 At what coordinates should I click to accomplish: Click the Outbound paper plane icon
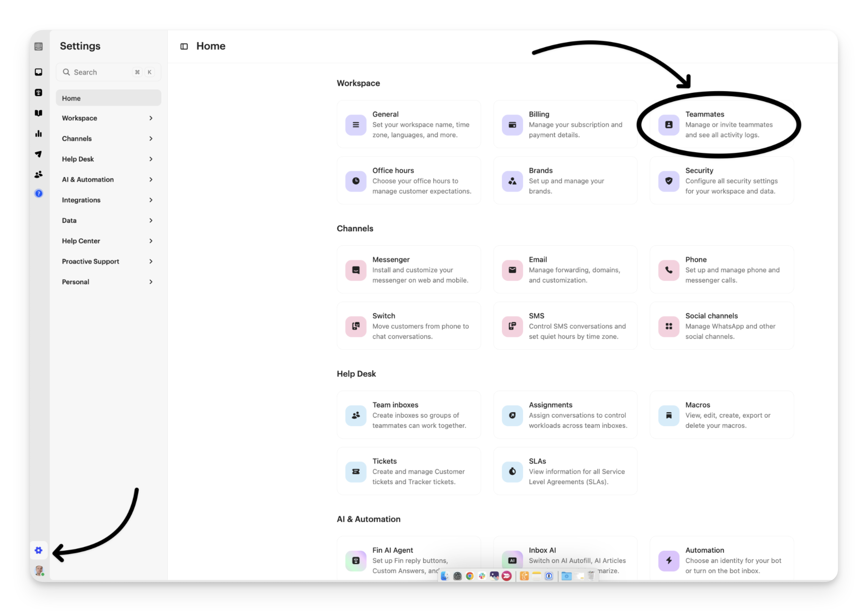click(39, 154)
